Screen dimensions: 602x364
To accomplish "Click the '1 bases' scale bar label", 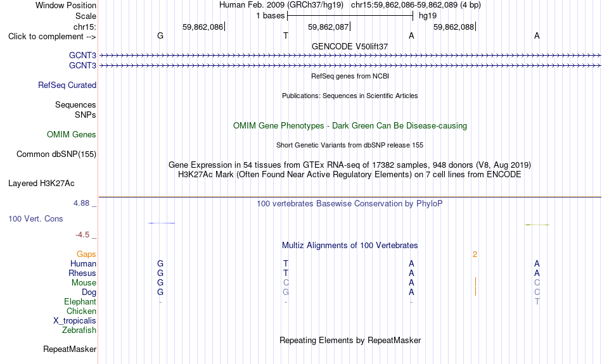I will (x=271, y=16).
